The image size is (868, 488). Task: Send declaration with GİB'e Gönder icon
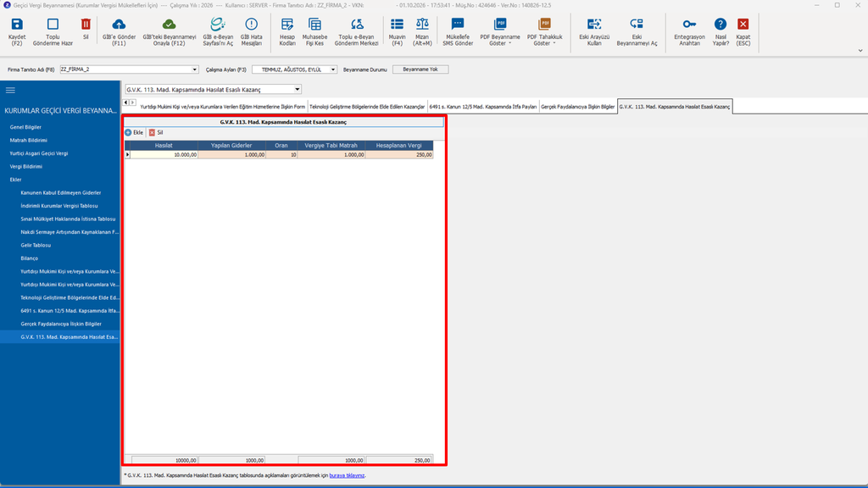pos(119,25)
